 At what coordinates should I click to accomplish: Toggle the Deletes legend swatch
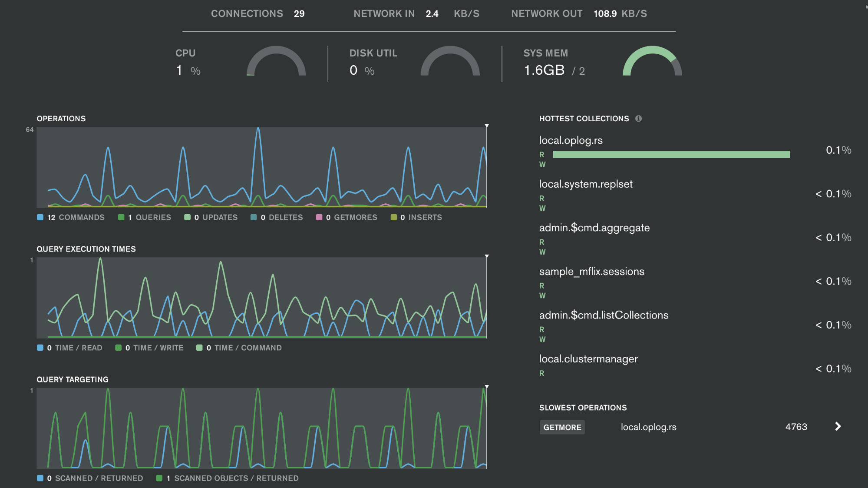point(254,217)
